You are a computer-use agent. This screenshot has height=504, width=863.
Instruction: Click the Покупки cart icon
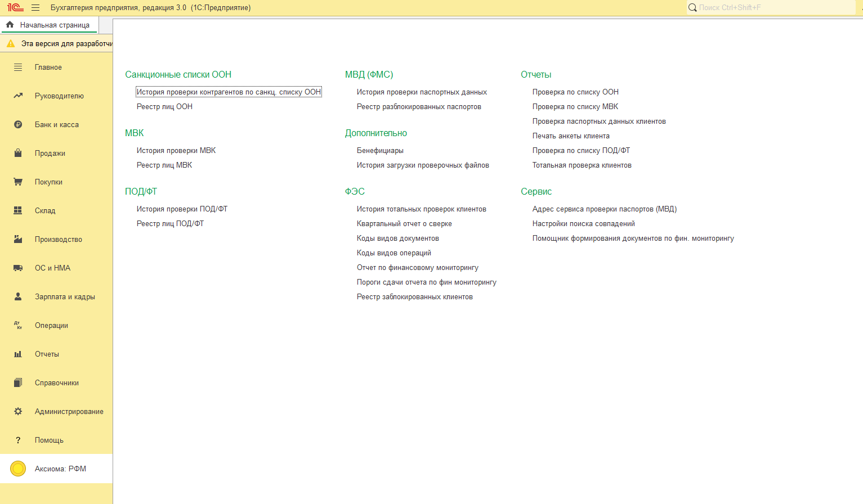click(x=18, y=182)
